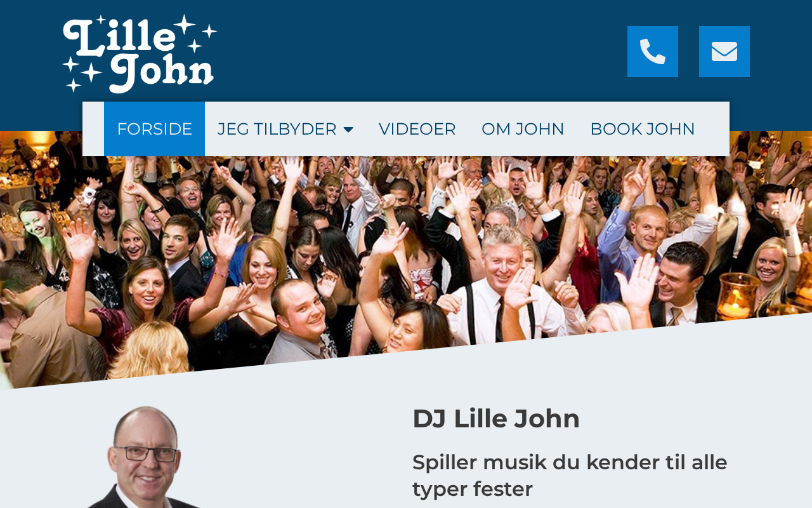Click the word 'John' in the logo
812x508 pixels.
click(x=162, y=72)
